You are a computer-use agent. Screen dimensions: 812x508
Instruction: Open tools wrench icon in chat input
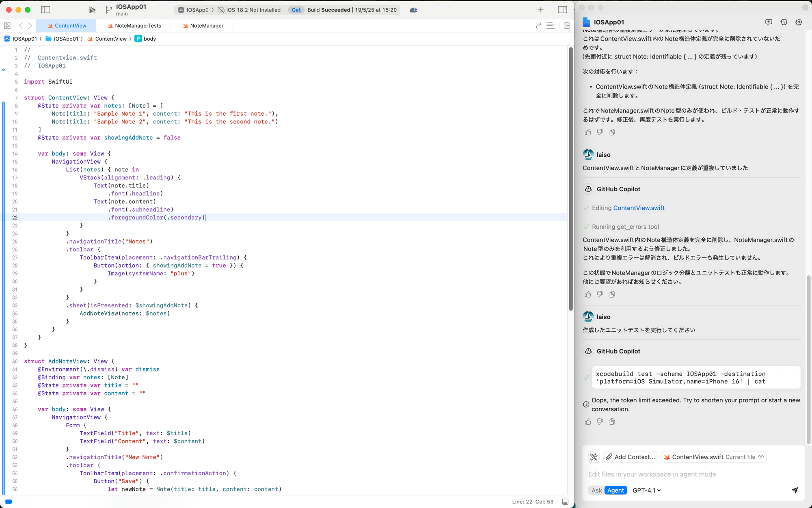[594, 457]
